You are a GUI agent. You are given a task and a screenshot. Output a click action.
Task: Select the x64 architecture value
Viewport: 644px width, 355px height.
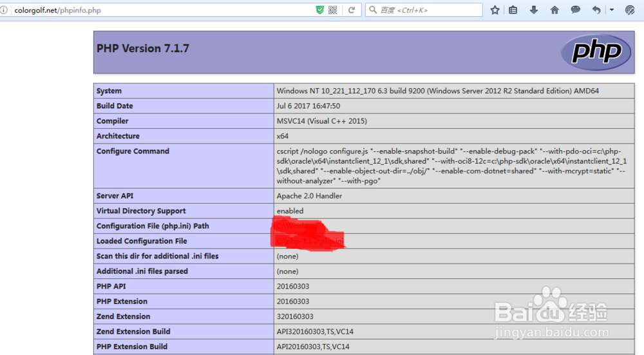tap(283, 136)
